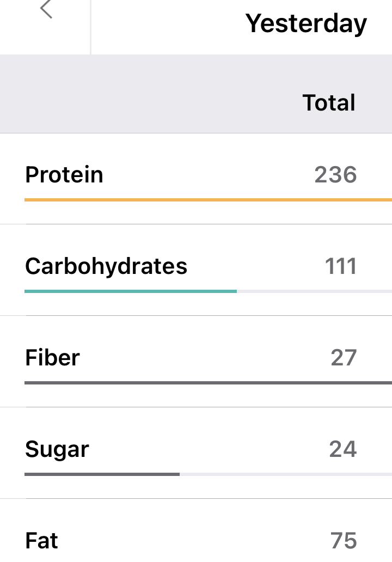
Task: Tap the Fat total value 75
Action: point(344,541)
